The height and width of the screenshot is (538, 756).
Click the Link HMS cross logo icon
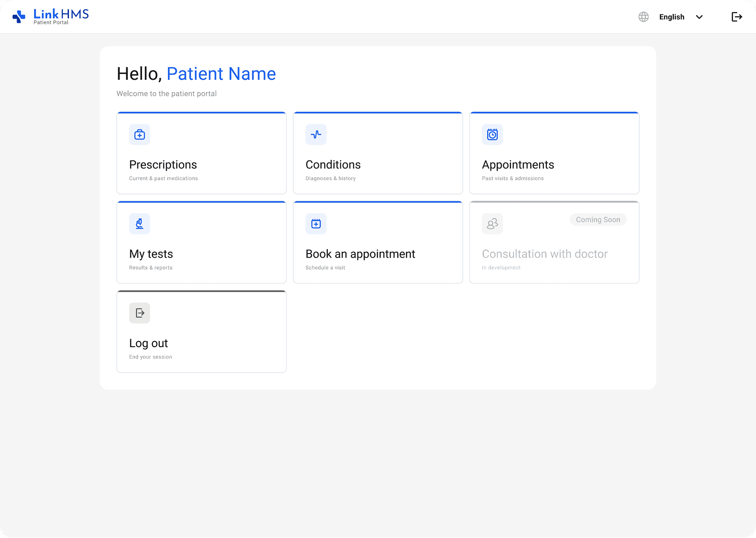tap(19, 17)
